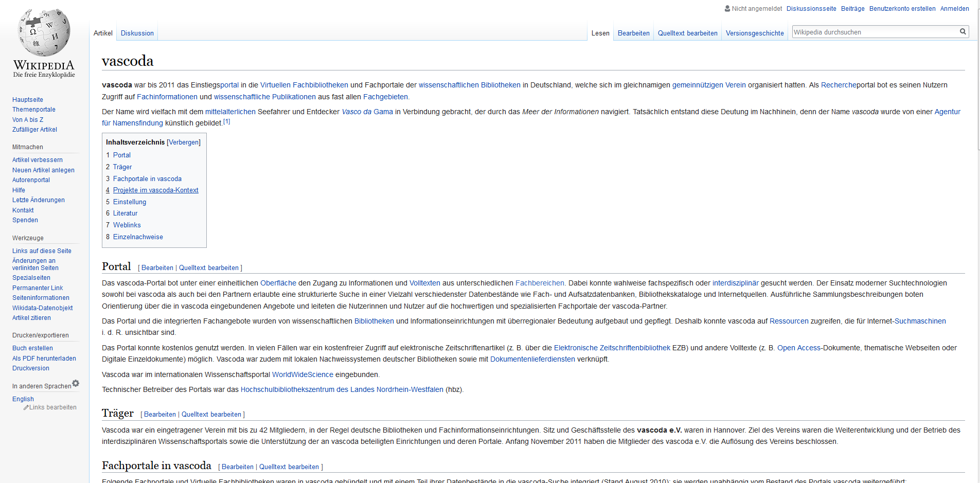Open Themenportale in the sidebar
This screenshot has height=483, width=980.
34,110
